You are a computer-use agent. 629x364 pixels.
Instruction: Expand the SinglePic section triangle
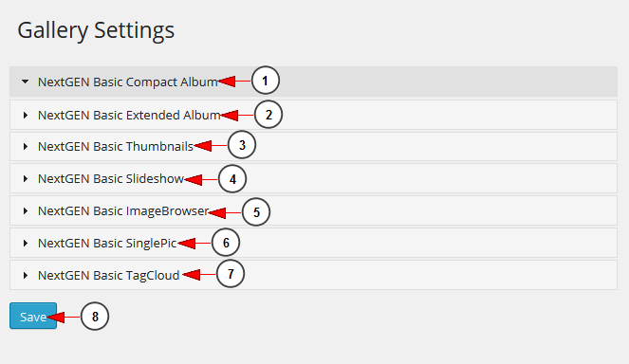(x=26, y=243)
